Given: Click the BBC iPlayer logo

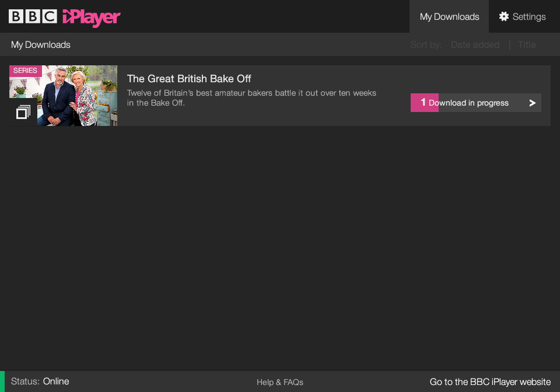Looking at the screenshot, I should click(x=64, y=17).
